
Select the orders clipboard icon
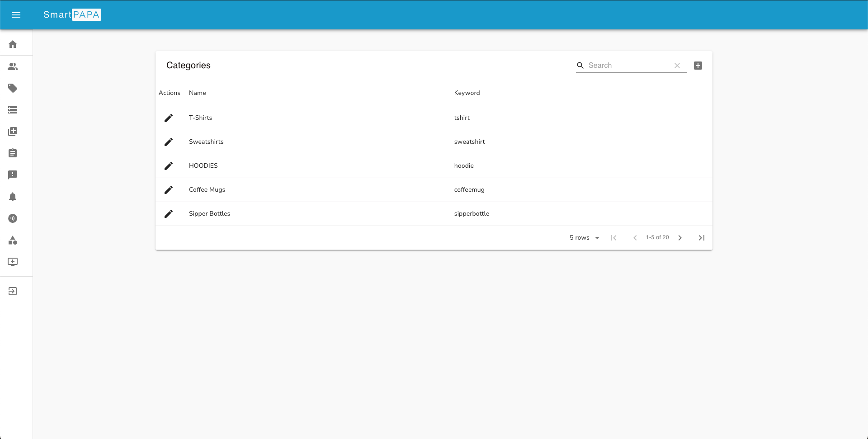tap(13, 153)
